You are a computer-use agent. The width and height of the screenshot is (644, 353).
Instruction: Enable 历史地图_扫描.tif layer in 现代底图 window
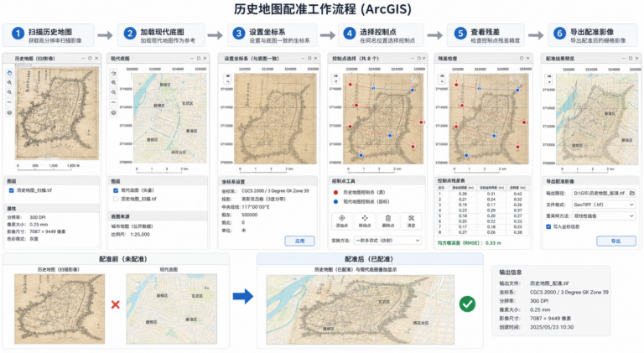click(116, 199)
